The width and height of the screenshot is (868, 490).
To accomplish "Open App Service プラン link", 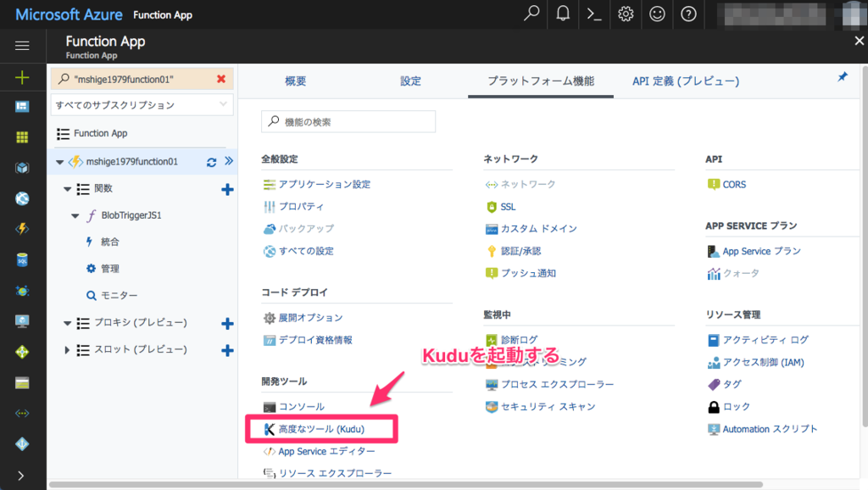I will point(762,252).
